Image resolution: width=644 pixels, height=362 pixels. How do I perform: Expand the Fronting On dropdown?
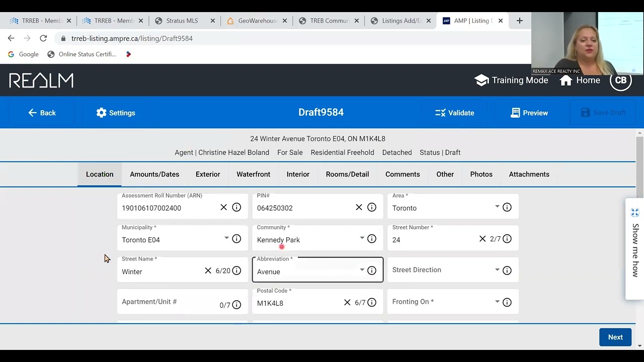pos(497,302)
